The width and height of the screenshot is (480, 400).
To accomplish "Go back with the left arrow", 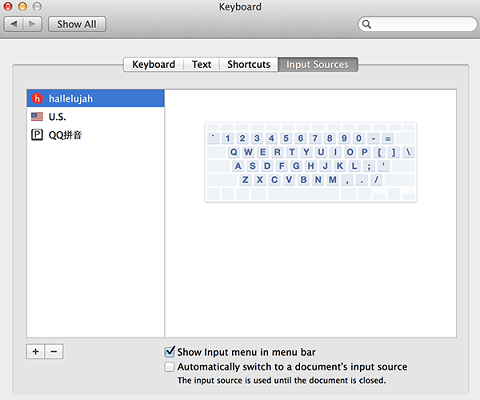I will pyautogui.click(x=13, y=24).
